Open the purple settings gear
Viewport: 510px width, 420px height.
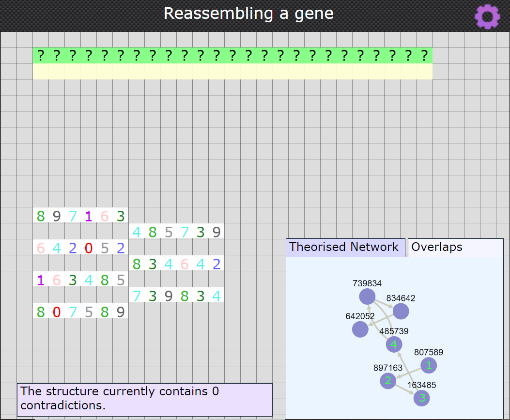(487, 16)
